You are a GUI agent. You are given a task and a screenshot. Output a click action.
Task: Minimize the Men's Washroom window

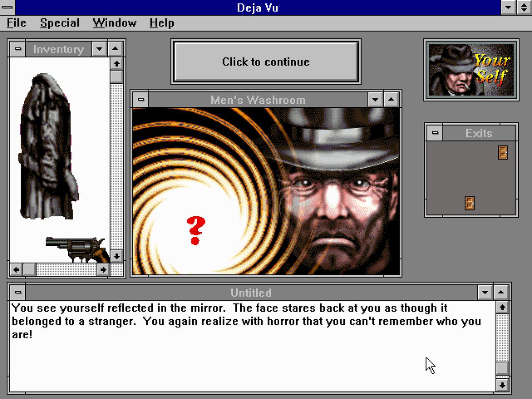coord(376,100)
